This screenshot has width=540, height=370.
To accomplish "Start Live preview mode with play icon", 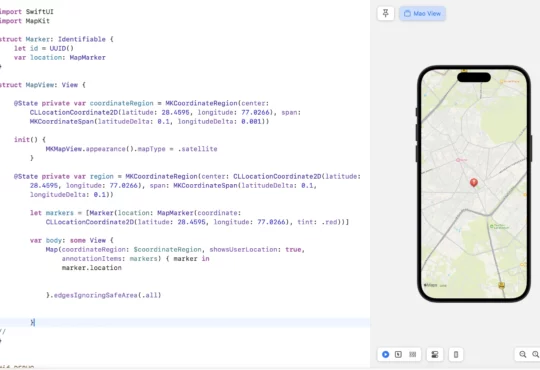I will point(385,354).
